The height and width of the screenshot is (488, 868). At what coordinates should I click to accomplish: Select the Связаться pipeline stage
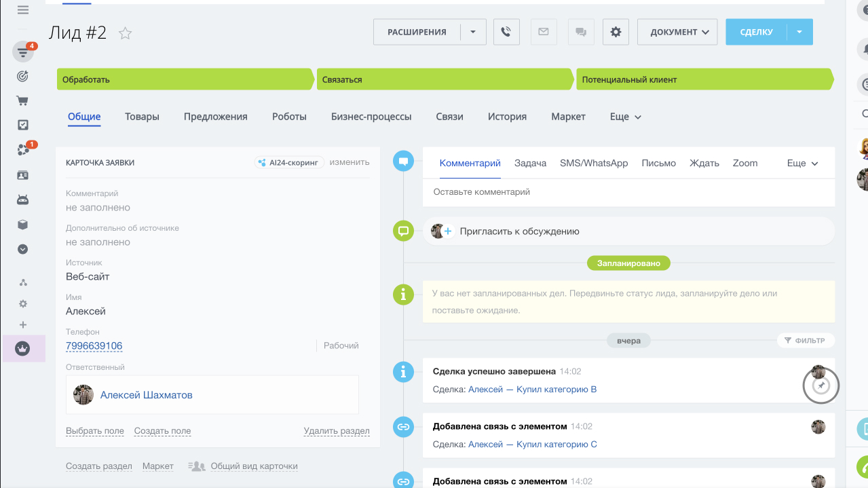(445, 79)
